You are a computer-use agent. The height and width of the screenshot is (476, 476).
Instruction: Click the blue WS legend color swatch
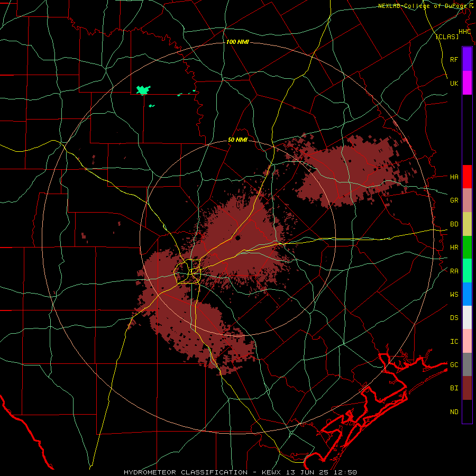[467, 294]
